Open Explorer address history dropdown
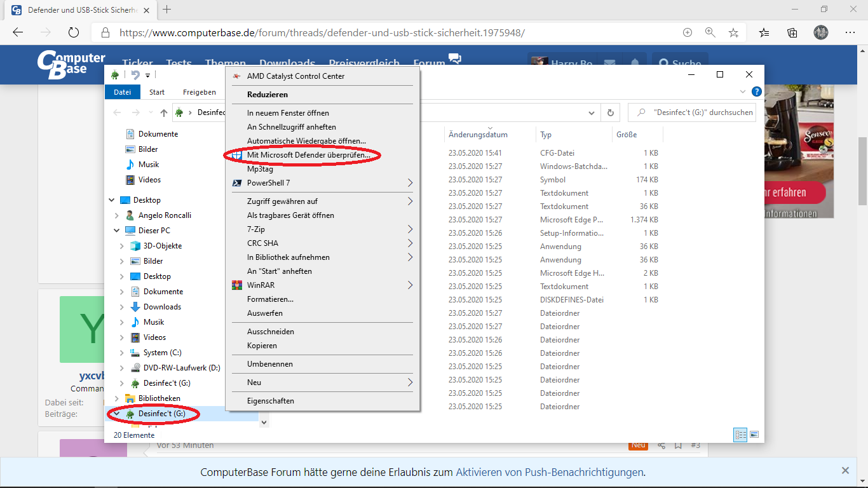868x488 pixels. point(592,112)
